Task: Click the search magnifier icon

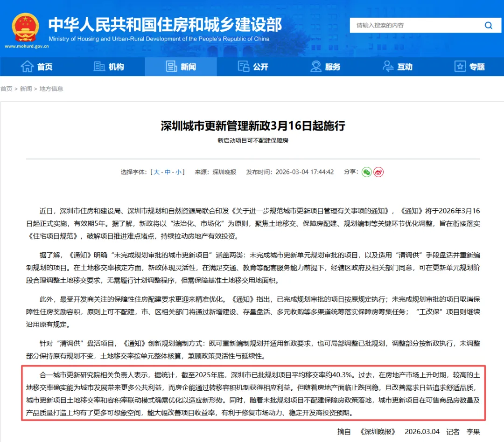Action: (x=488, y=25)
